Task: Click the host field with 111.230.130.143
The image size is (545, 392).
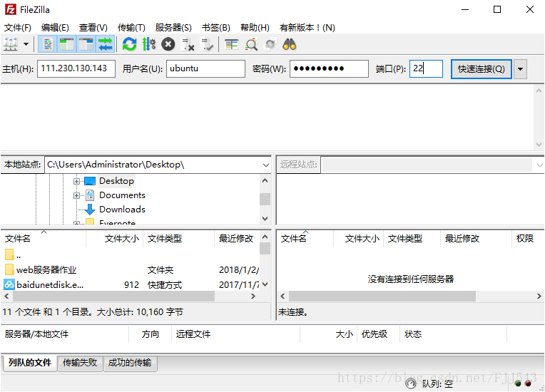Action: pos(76,68)
